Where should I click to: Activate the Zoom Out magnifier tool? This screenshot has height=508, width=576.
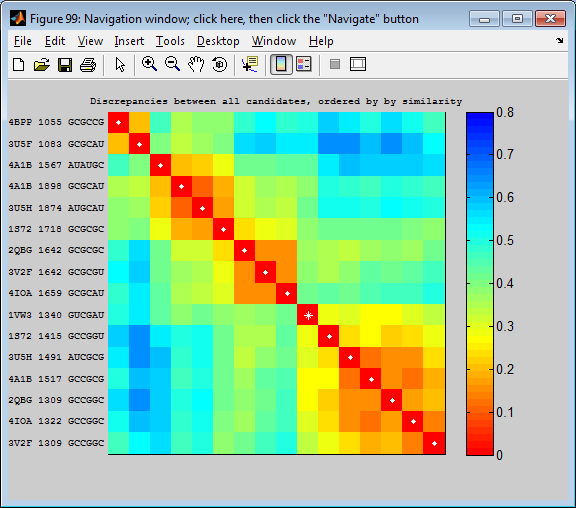tap(172, 65)
